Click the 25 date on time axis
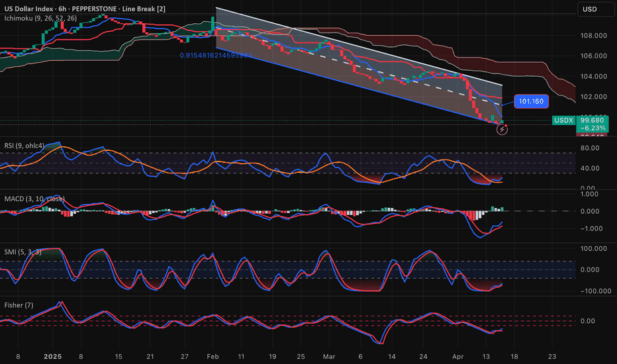Screen dimensions: 617x364 coord(301,357)
